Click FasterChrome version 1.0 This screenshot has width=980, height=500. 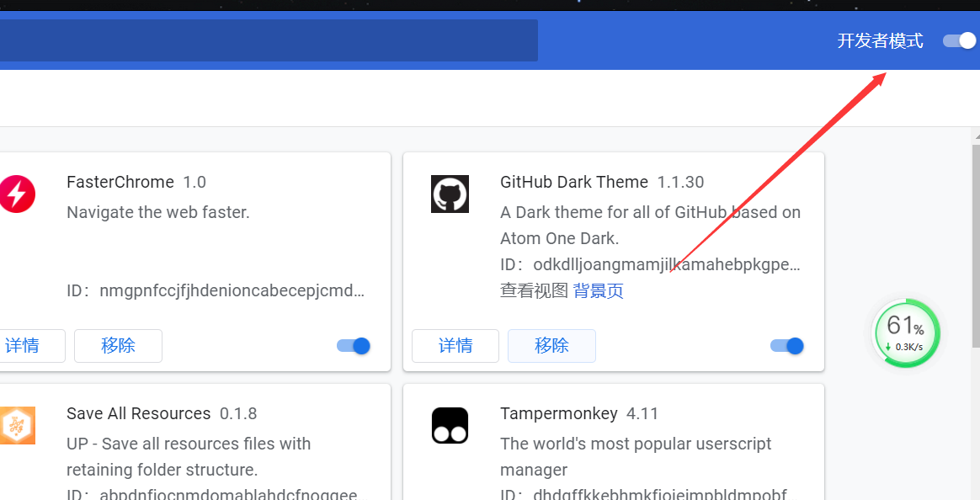tap(194, 182)
